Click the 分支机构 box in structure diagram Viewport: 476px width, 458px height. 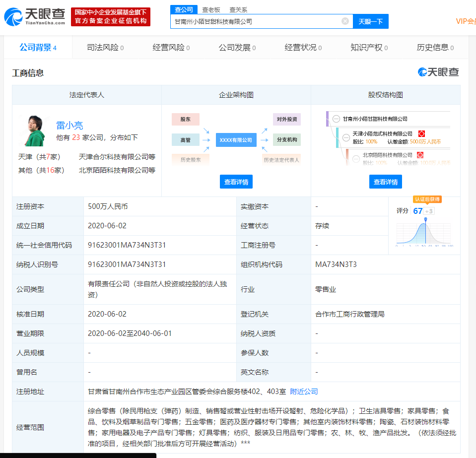click(x=287, y=139)
